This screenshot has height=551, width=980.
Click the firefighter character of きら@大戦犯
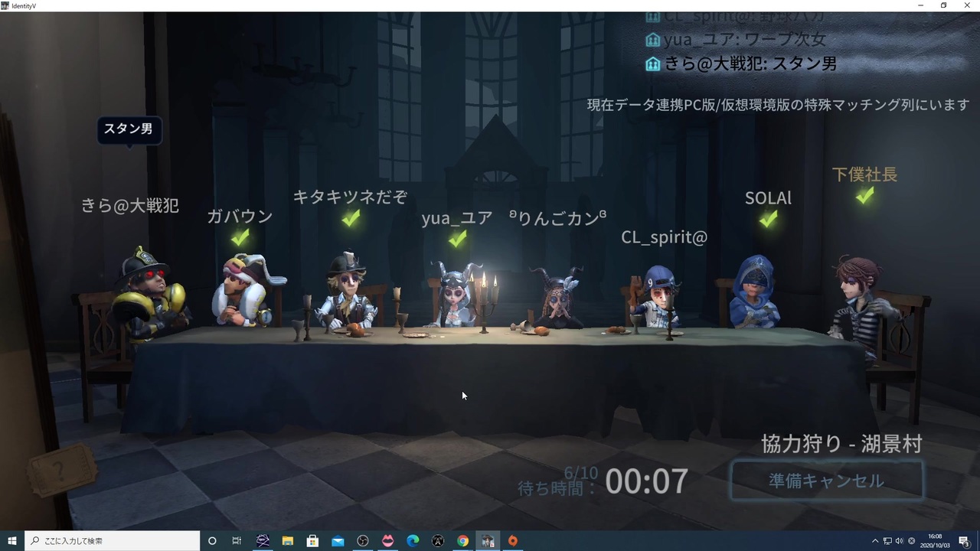point(149,293)
